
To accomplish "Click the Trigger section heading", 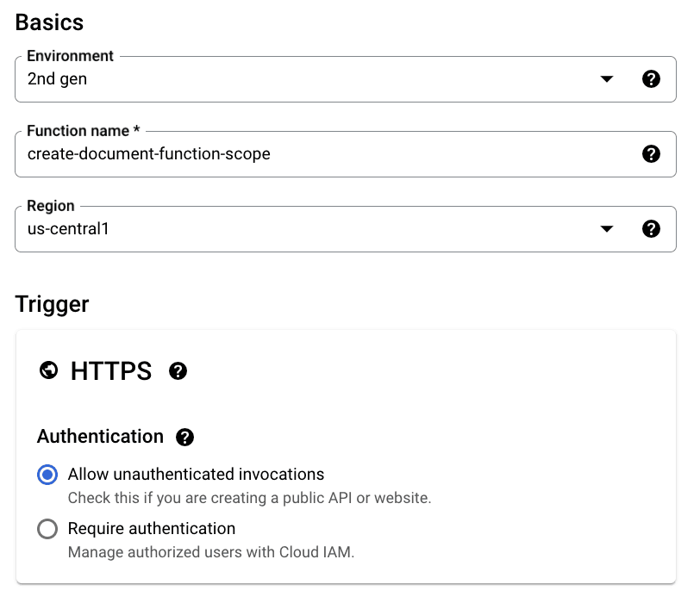I will 52,304.
